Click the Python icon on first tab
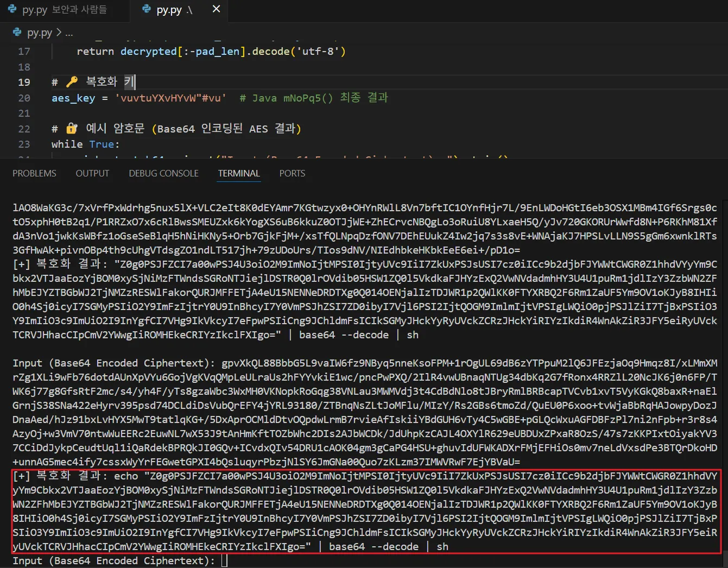The width and height of the screenshot is (728, 568). (12, 9)
